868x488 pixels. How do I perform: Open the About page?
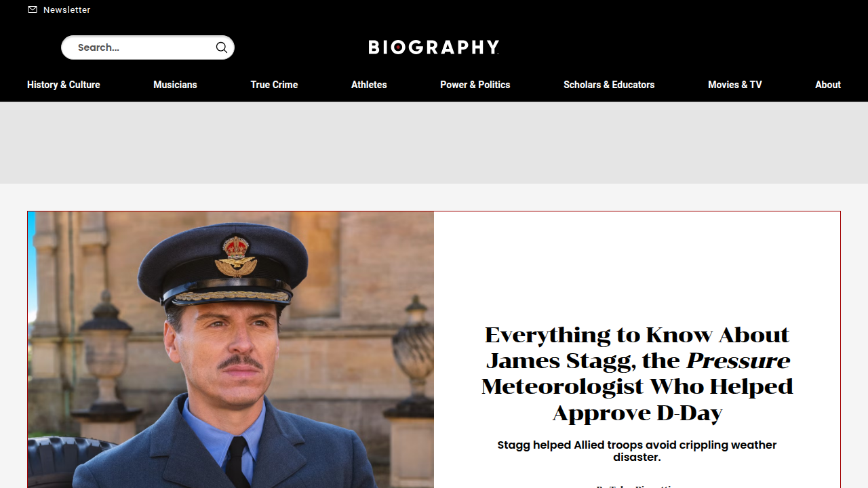[x=828, y=85]
